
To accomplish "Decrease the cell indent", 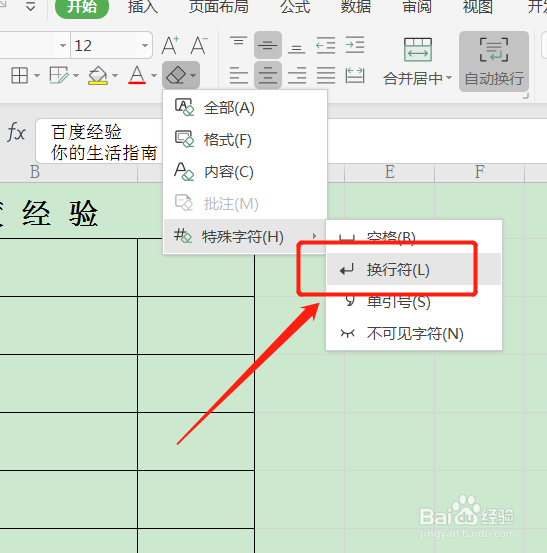I will 326,45.
